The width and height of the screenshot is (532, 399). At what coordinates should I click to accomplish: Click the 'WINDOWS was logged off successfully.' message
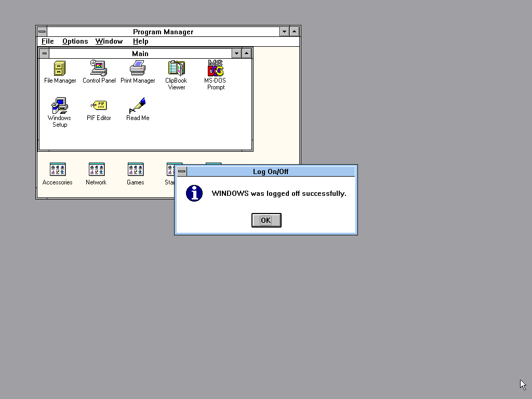pos(279,193)
